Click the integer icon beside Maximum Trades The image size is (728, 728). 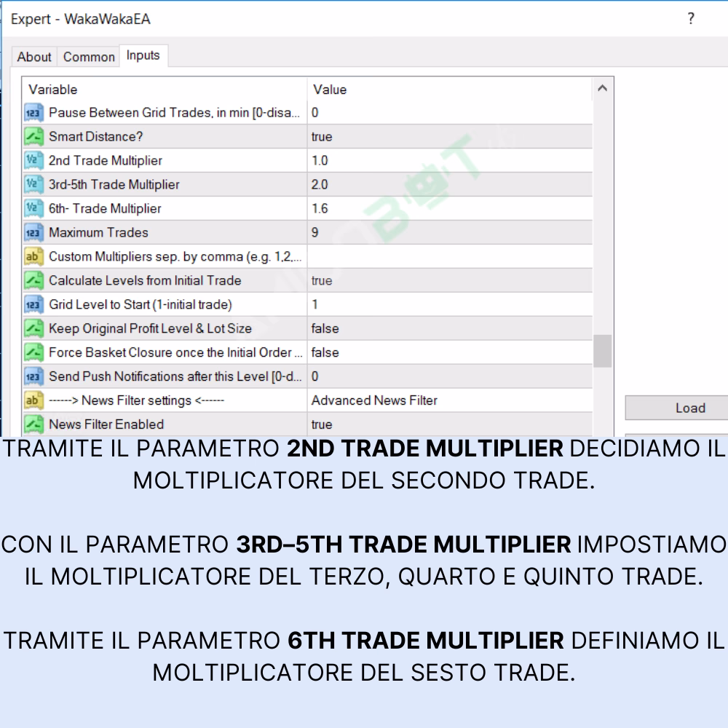point(33,233)
